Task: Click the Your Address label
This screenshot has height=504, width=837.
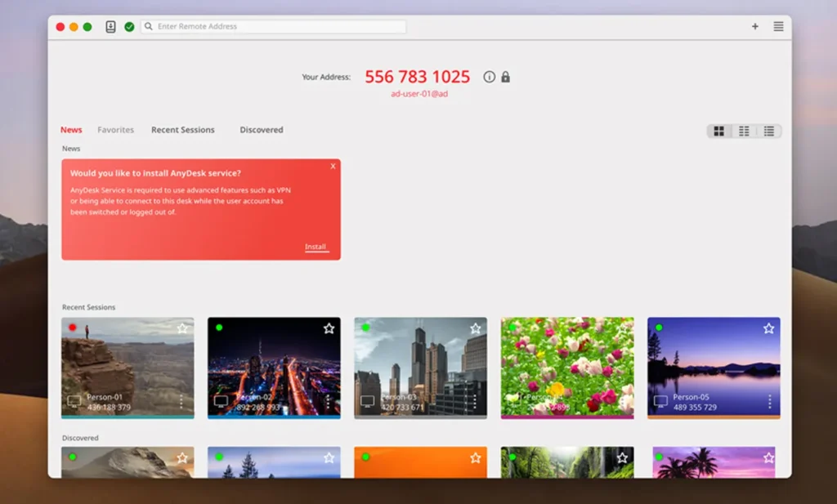Action: (326, 78)
